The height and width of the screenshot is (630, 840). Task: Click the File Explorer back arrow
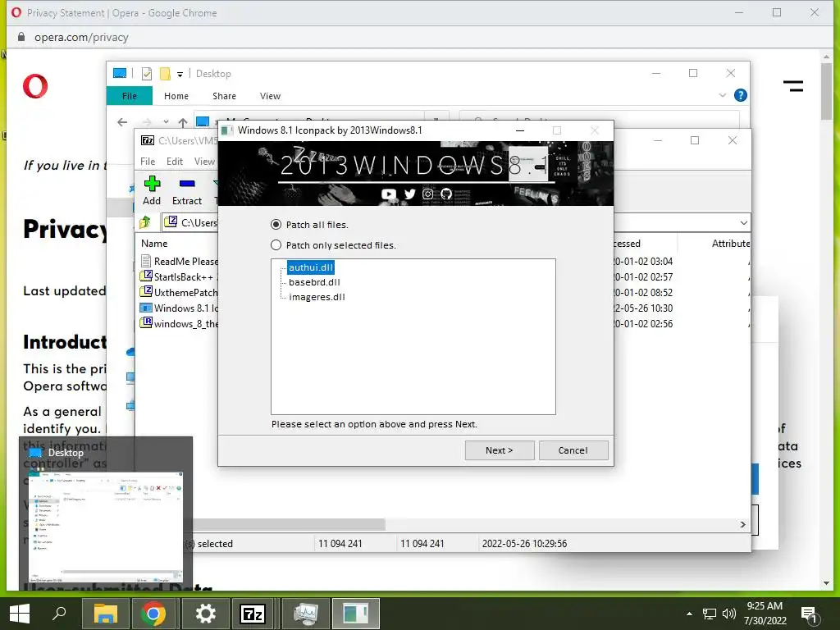click(122, 122)
